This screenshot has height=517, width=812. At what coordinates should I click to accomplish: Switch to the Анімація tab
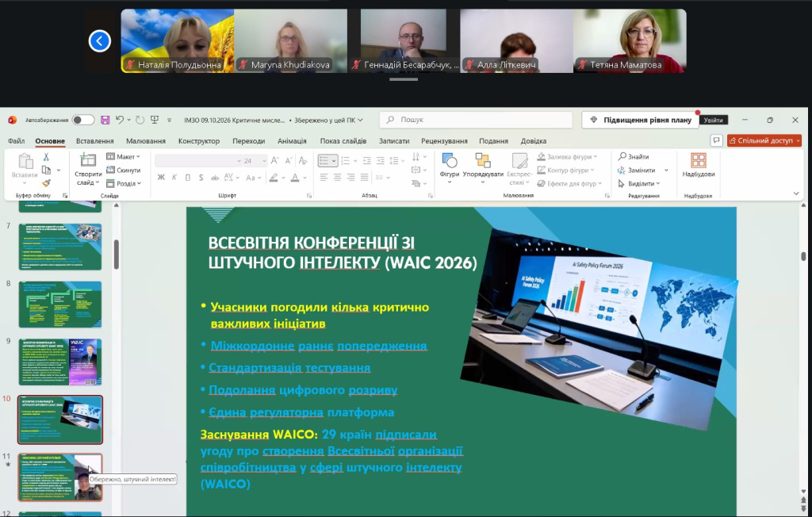(292, 141)
